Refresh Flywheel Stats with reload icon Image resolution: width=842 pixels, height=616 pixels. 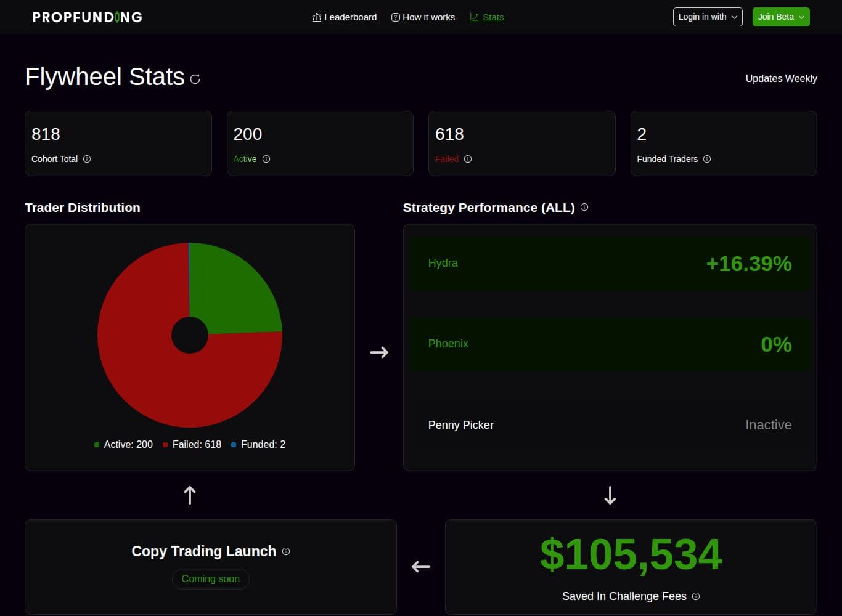(x=195, y=79)
